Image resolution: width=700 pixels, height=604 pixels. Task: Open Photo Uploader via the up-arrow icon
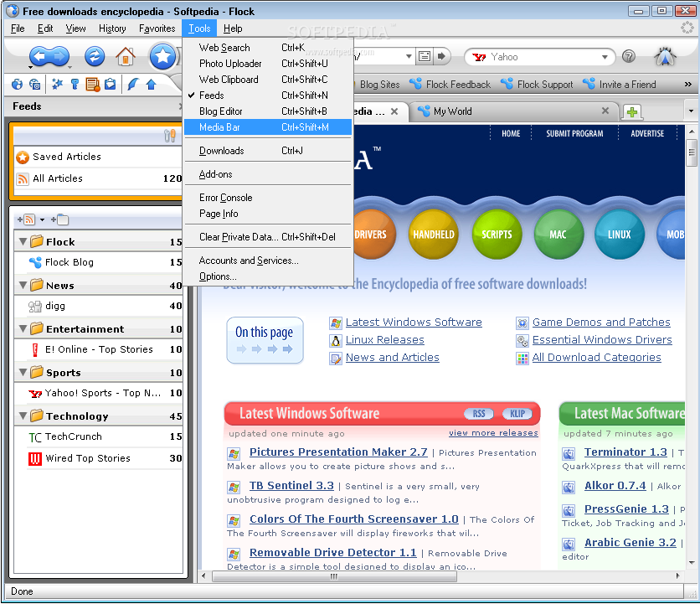click(151, 84)
